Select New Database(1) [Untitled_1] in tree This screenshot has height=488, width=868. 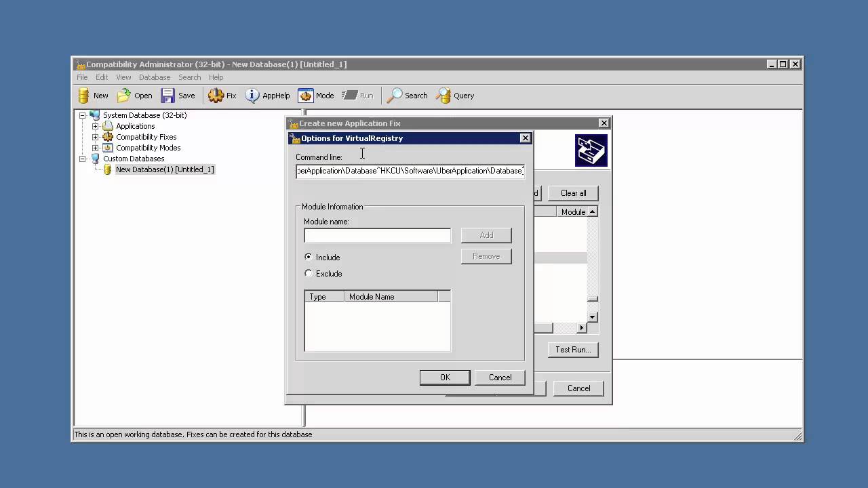165,169
